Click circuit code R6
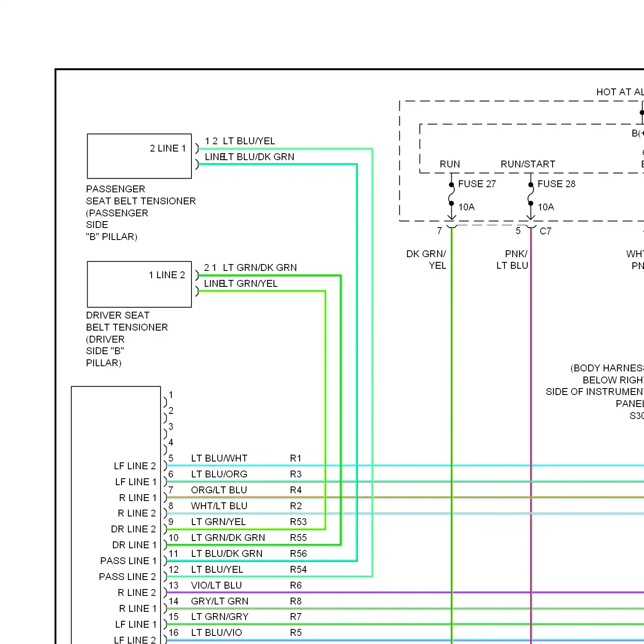 click(296, 585)
